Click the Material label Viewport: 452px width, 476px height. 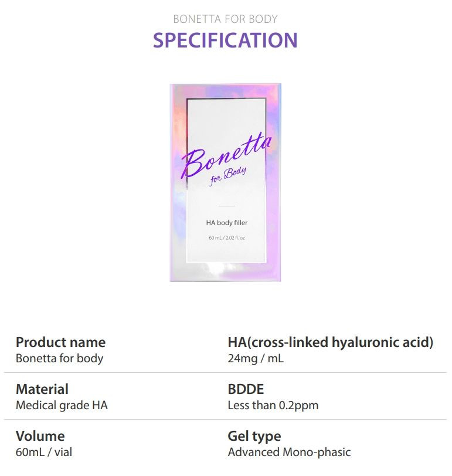pyautogui.click(x=42, y=389)
